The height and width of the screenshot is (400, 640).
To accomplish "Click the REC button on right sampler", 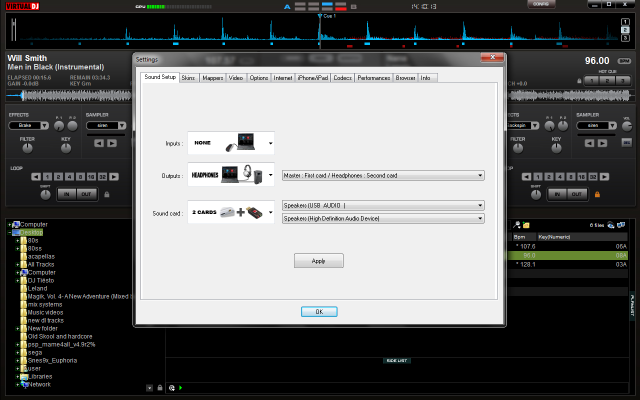I will 627,142.
